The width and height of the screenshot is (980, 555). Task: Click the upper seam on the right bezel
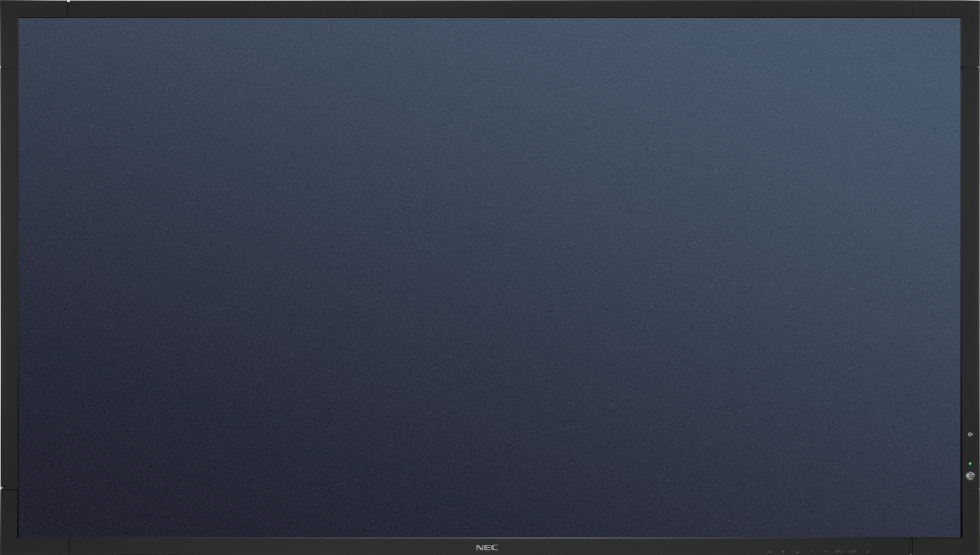coord(970,67)
